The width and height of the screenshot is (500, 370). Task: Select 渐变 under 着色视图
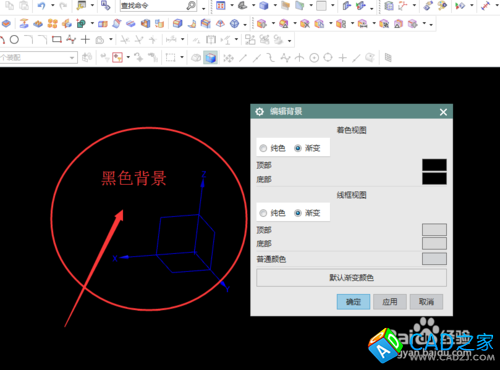[307, 148]
